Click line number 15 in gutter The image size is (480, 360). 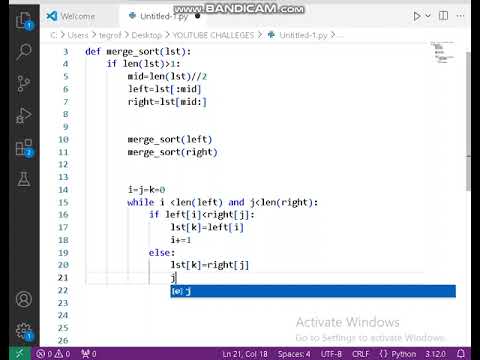[x=63, y=202]
